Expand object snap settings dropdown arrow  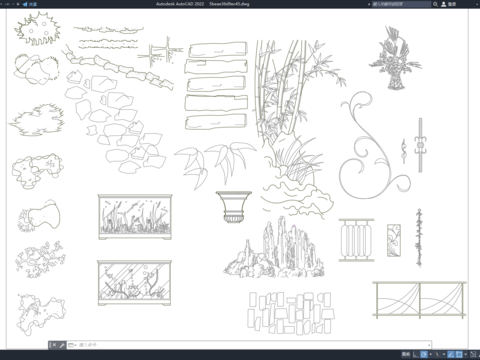click(466, 354)
